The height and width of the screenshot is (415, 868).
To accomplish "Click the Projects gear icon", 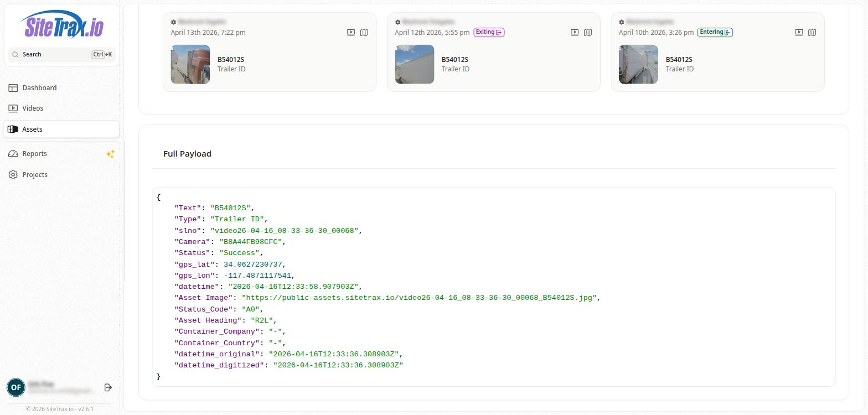I will tap(13, 174).
